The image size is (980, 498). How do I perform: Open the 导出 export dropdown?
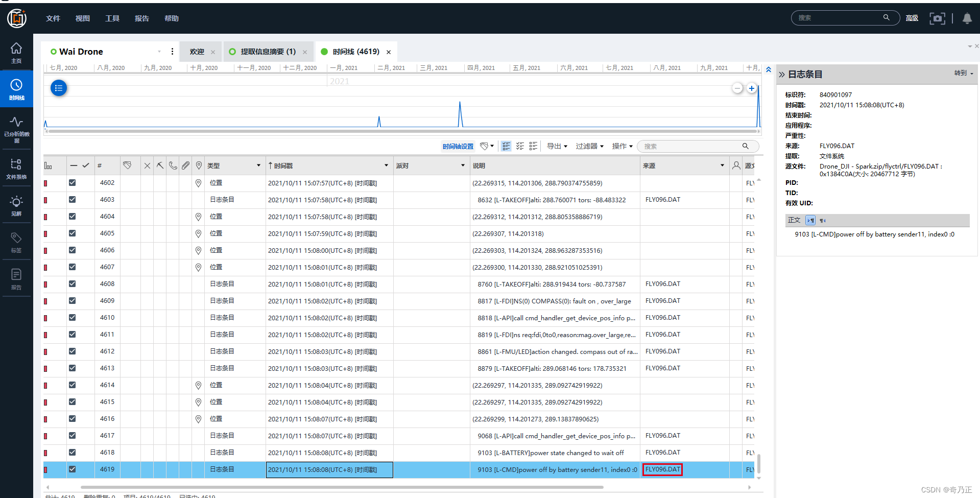[x=557, y=146]
